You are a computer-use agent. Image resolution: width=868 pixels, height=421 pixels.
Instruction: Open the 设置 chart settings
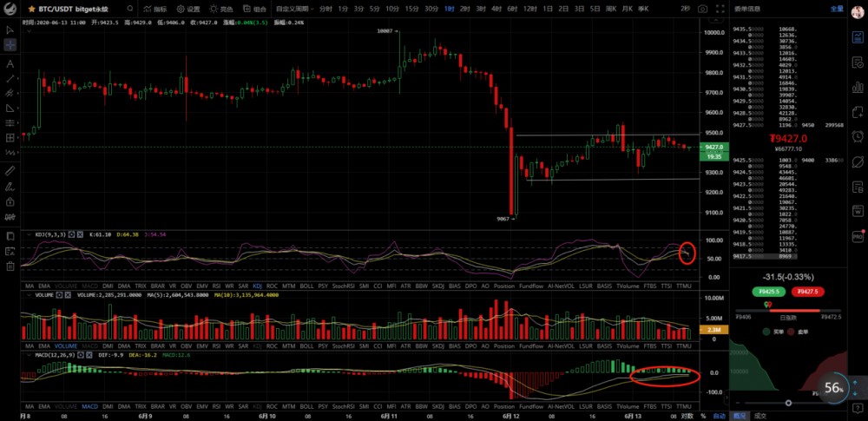[x=188, y=9]
